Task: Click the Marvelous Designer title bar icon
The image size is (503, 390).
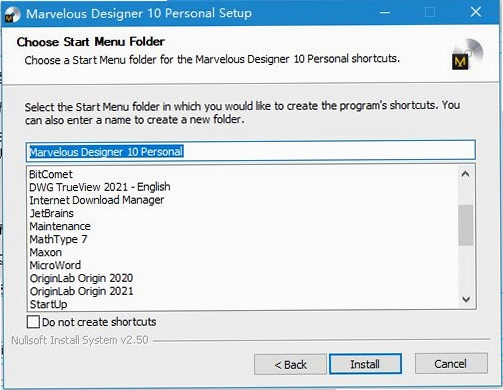Action: point(12,14)
